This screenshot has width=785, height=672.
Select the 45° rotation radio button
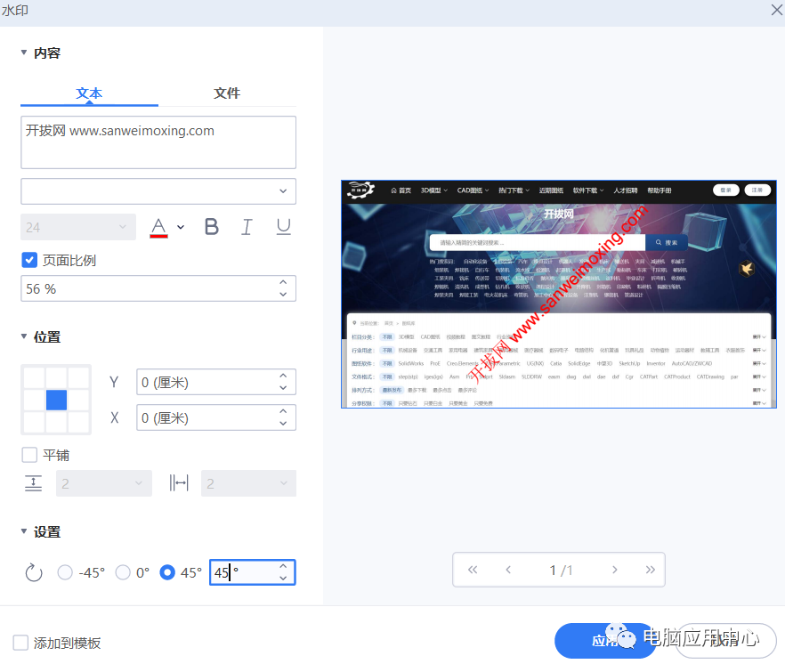167,572
